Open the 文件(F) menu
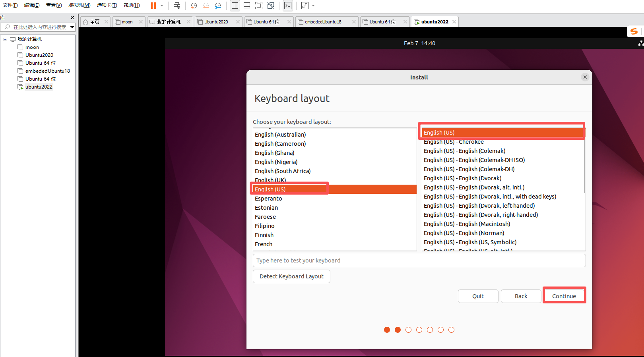Image resolution: width=644 pixels, height=357 pixels. click(10, 5)
